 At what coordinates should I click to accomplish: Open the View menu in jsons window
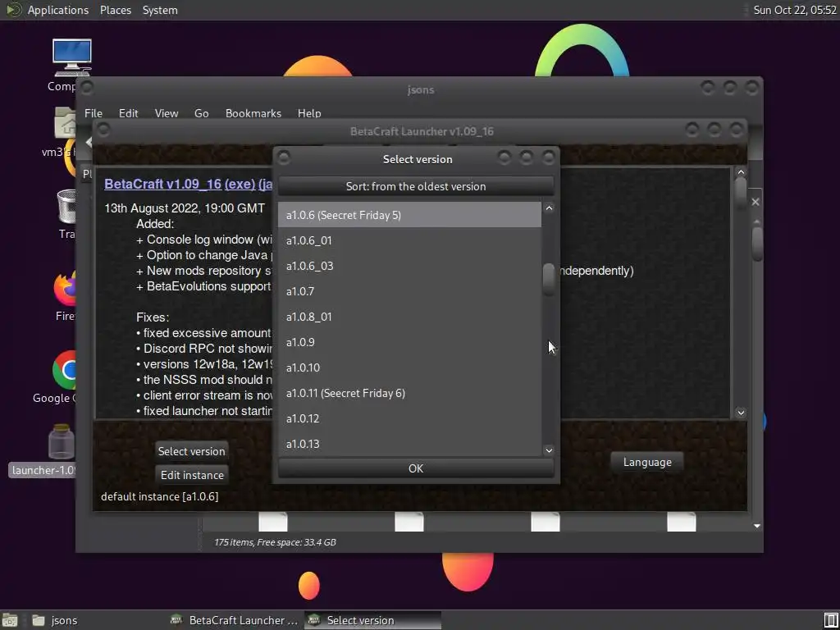click(166, 113)
